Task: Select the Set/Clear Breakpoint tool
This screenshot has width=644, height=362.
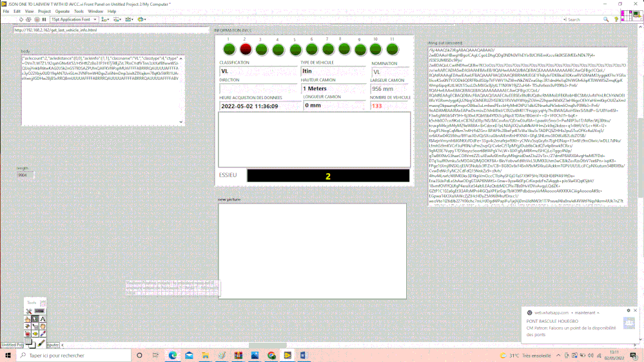Action: [28, 334]
